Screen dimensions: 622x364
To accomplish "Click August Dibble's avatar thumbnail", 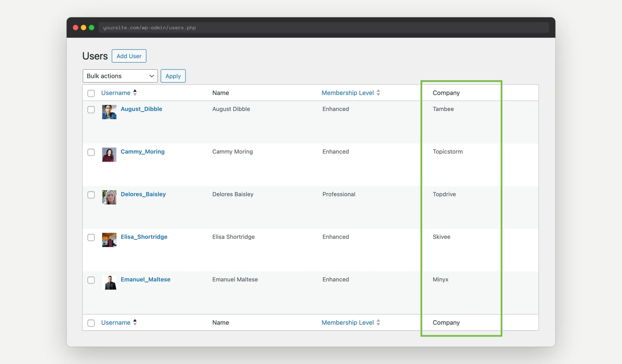I will tap(109, 112).
